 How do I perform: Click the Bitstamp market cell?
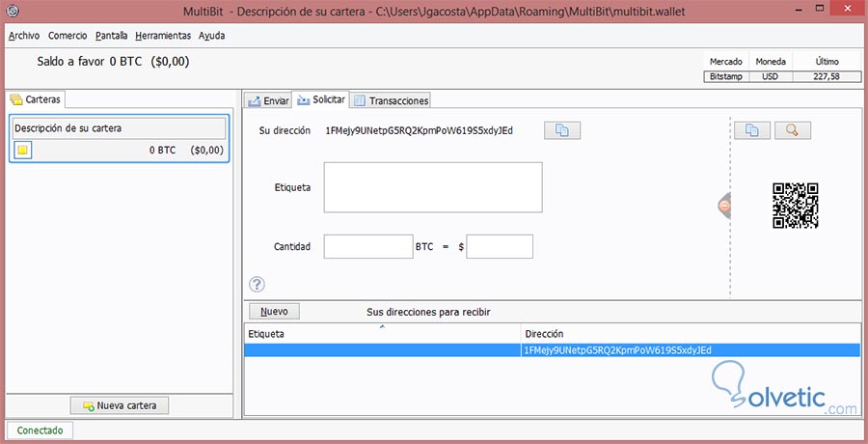[726, 76]
